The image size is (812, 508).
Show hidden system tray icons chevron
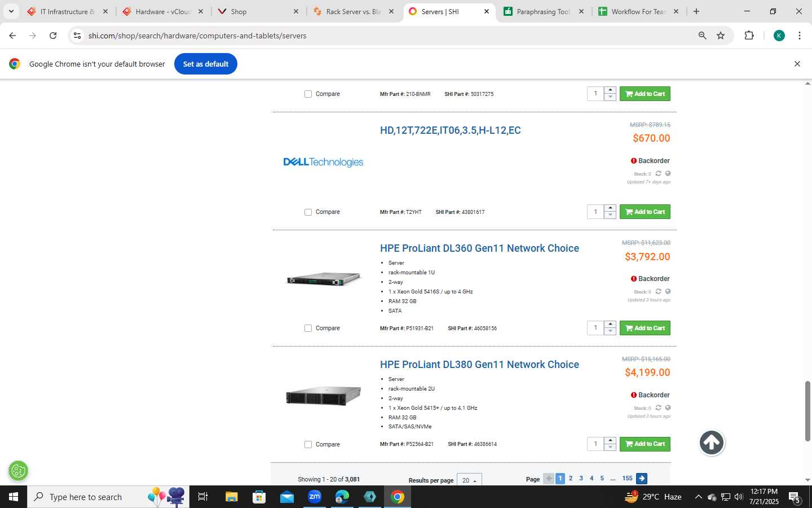[698, 497]
